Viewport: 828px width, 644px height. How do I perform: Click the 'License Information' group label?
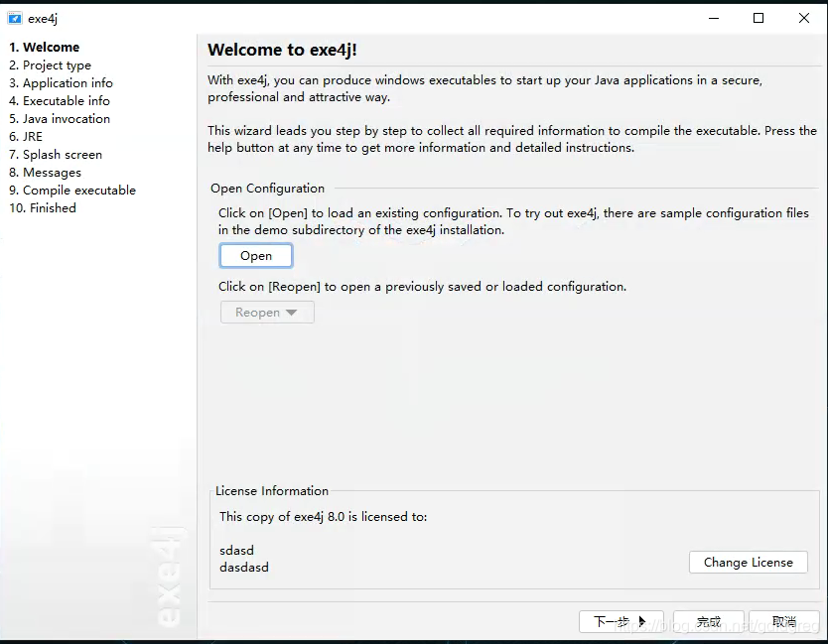point(272,491)
